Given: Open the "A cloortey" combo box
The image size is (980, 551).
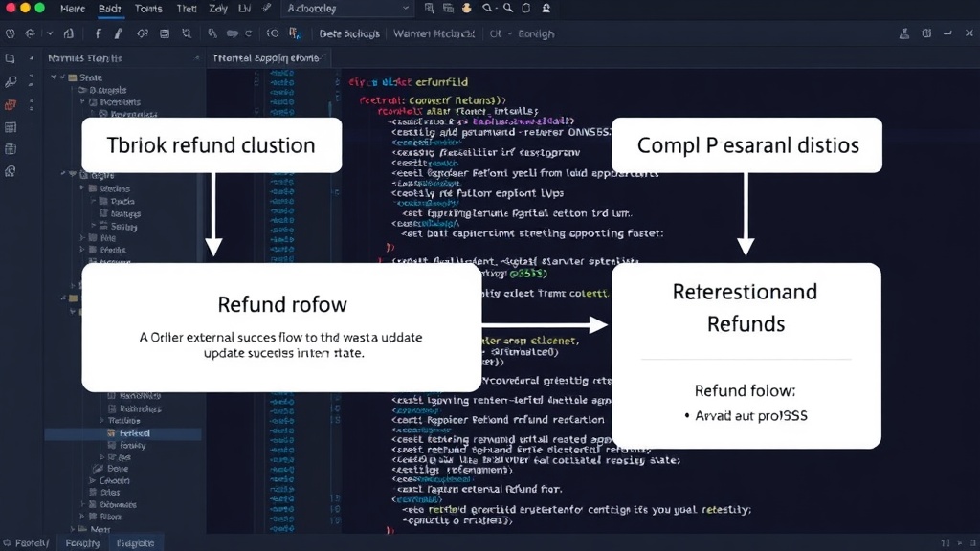Looking at the screenshot, I should pyautogui.click(x=347, y=9).
